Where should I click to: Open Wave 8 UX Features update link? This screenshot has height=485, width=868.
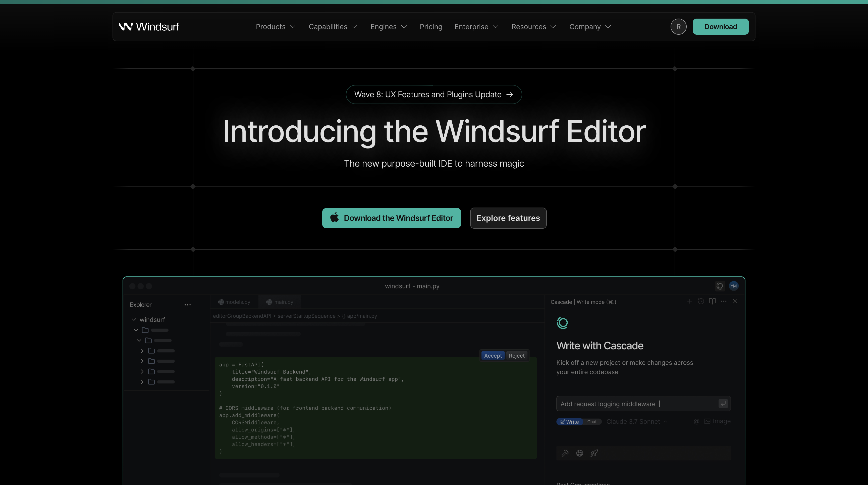pyautogui.click(x=434, y=94)
